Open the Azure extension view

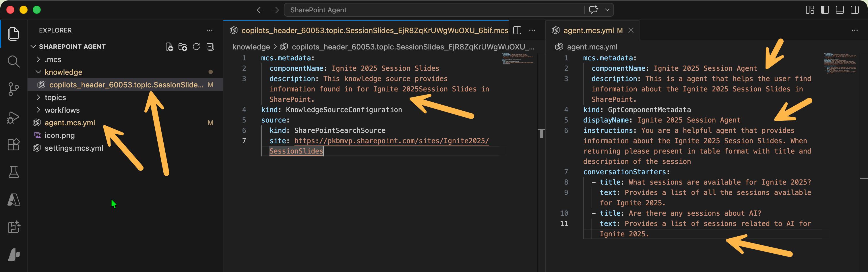pyautogui.click(x=13, y=199)
